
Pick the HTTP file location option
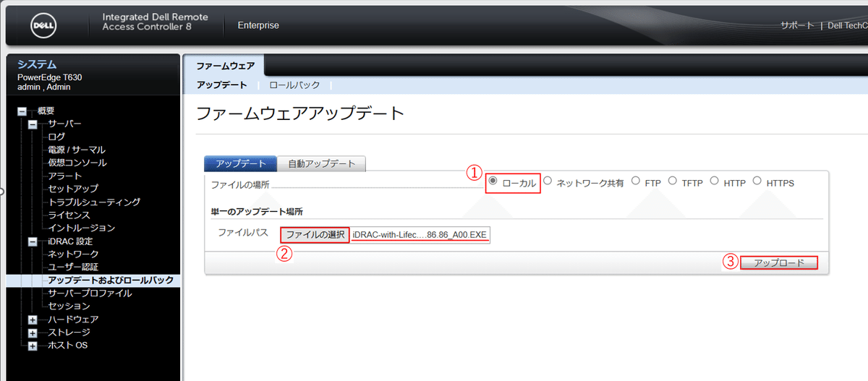pos(714,181)
